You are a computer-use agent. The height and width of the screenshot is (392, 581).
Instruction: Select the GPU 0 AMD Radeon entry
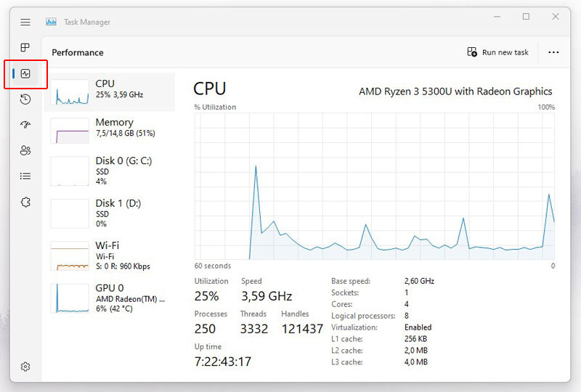pyautogui.click(x=110, y=298)
